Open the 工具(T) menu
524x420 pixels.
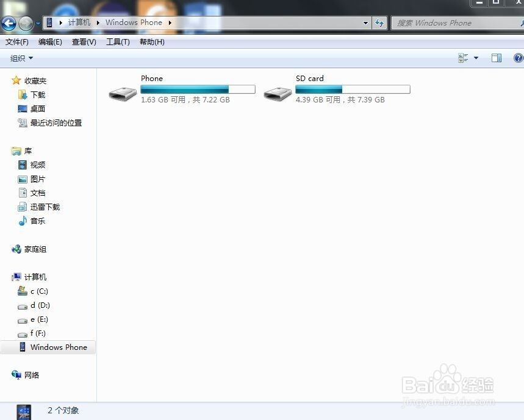tap(118, 41)
